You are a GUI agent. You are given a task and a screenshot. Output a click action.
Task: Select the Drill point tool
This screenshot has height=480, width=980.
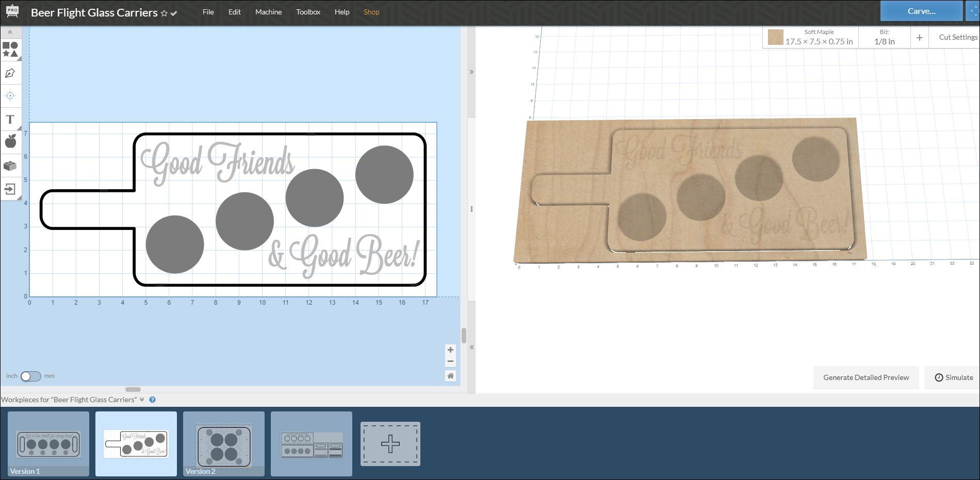pyautogui.click(x=10, y=96)
